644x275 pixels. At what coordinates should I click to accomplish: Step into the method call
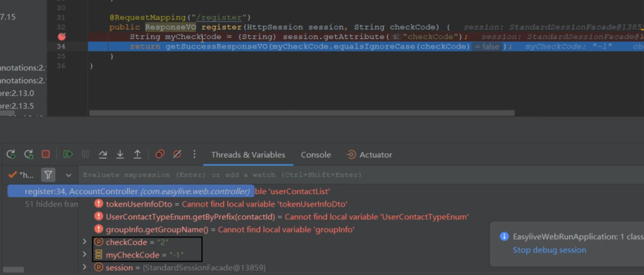(x=120, y=154)
